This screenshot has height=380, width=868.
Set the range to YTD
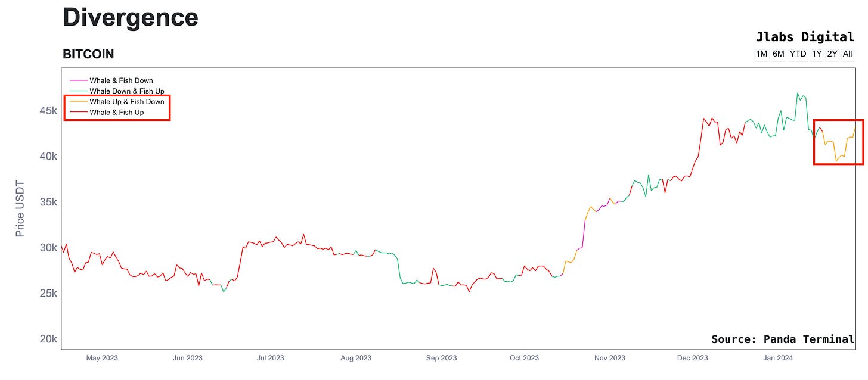[x=798, y=54]
